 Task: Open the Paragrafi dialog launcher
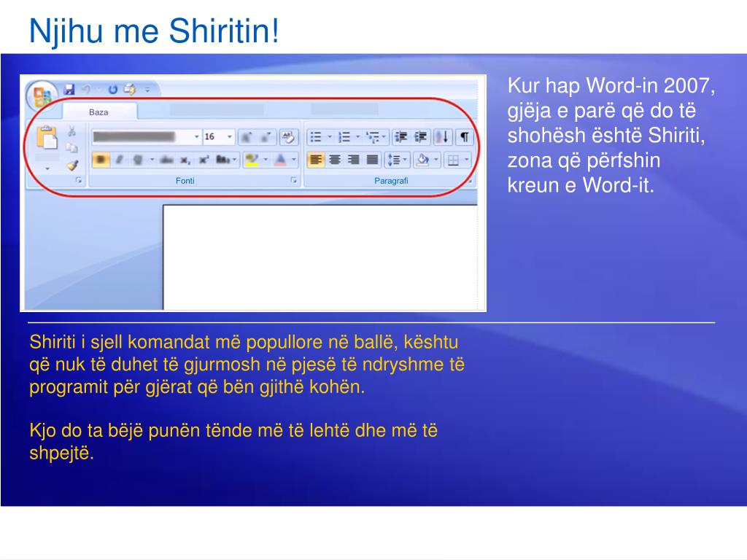[471, 181]
